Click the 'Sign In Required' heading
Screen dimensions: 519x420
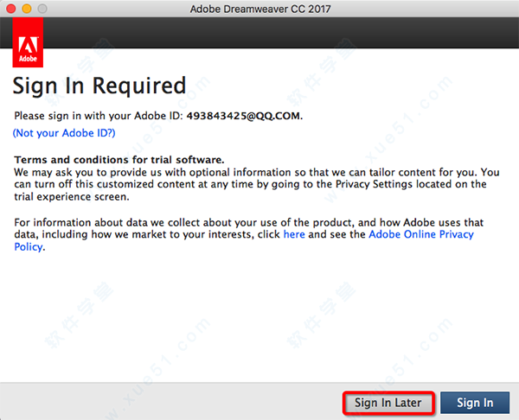(x=99, y=86)
